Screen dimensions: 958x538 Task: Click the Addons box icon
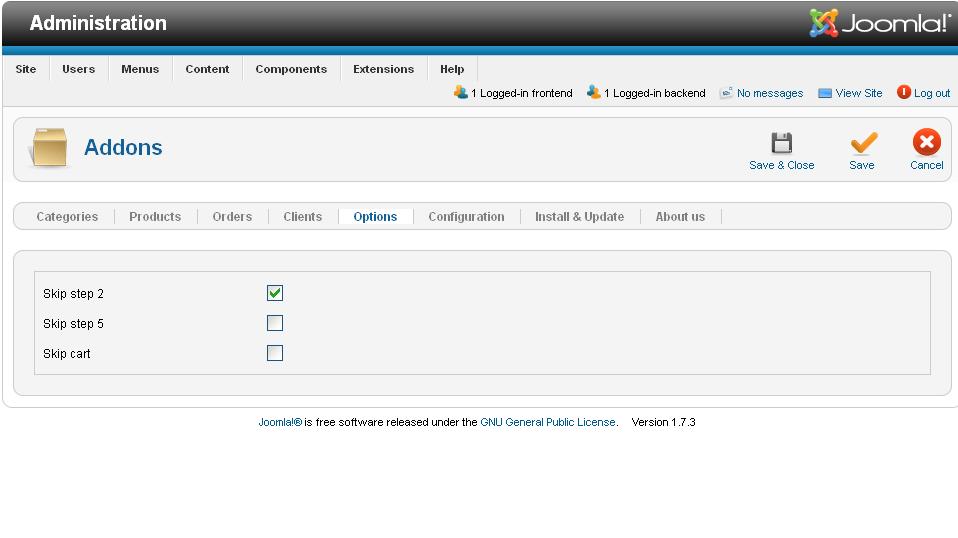pyautogui.click(x=49, y=147)
